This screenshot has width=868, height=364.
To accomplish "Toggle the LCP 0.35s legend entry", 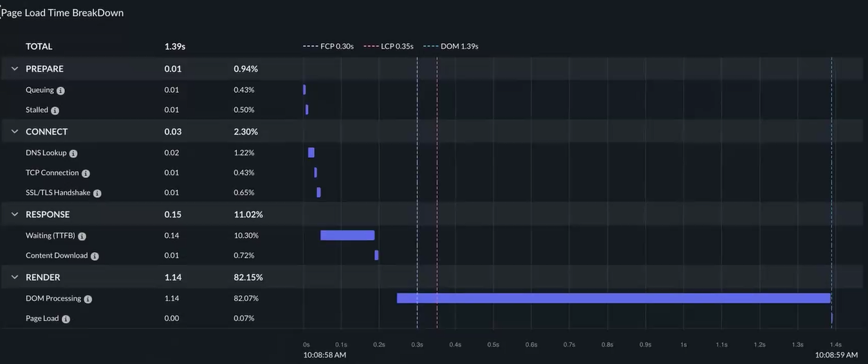I will point(389,46).
